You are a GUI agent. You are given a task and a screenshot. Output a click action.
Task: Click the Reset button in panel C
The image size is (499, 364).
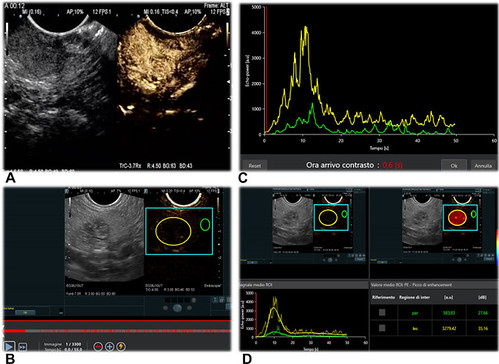[255, 165]
